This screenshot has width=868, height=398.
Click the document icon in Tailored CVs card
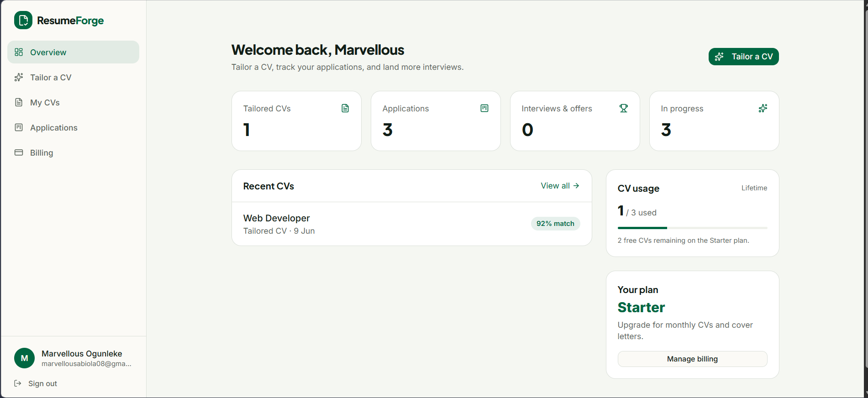(x=345, y=108)
